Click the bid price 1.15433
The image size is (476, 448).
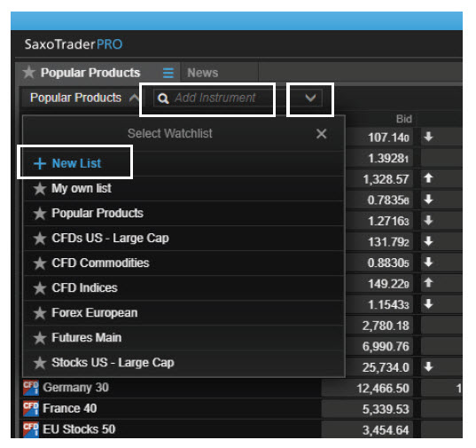[388, 305]
